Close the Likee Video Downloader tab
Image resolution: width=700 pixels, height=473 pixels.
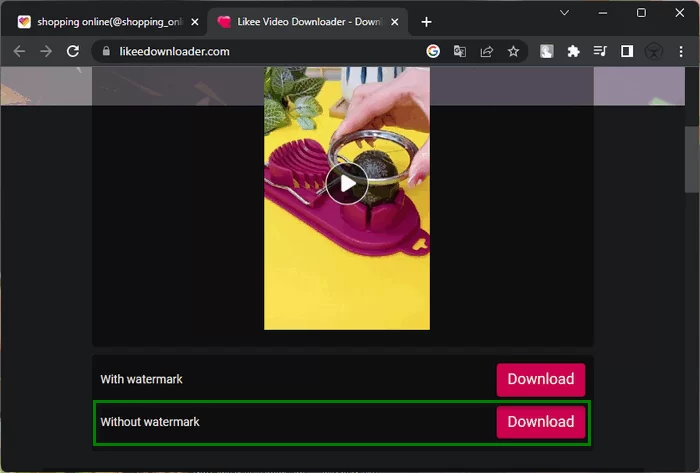394,22
